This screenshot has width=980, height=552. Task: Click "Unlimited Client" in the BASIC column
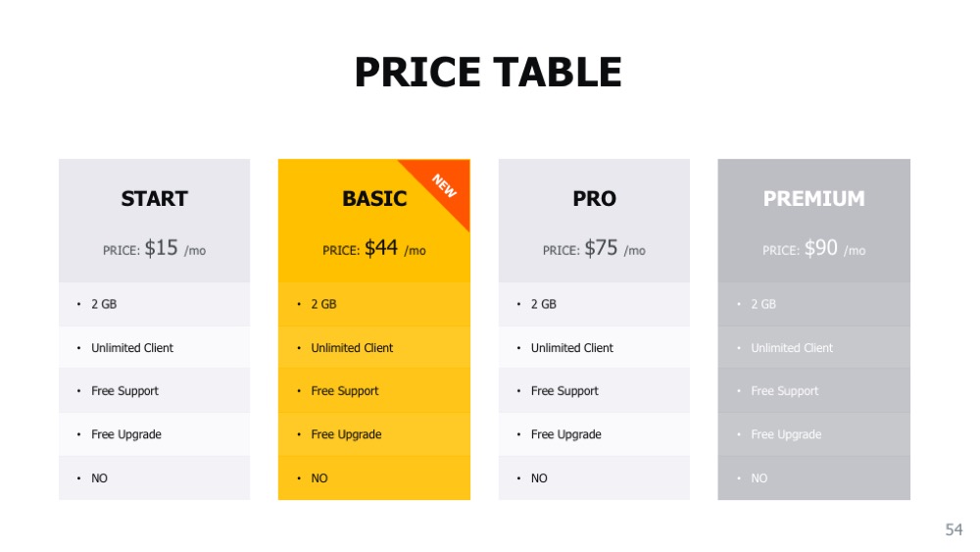(352, 348)
